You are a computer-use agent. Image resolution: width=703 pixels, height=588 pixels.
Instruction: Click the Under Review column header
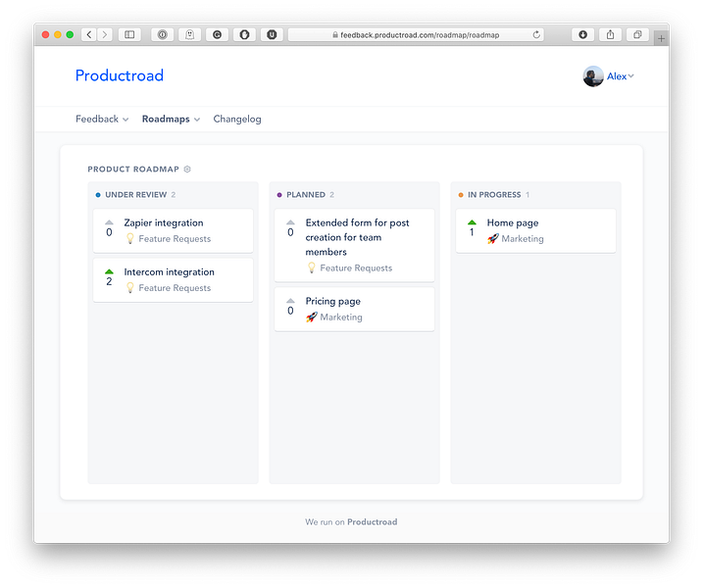(136, 194)
